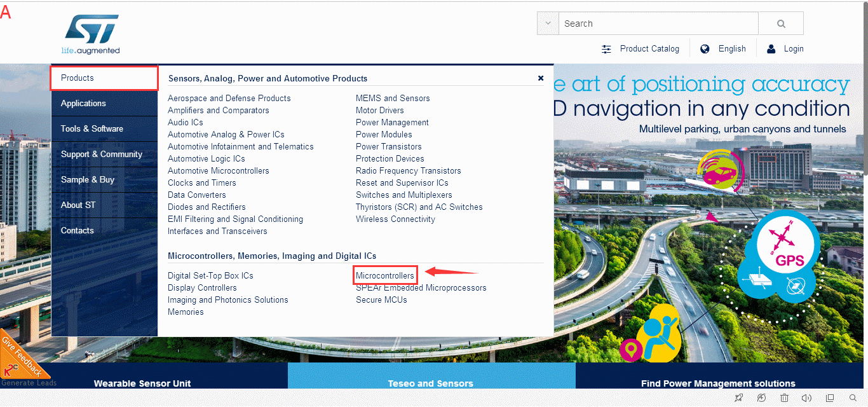Viewport: 868px width, 407px height.
Task: Open Support & Community menu item
Action: (x=104, y=155)
